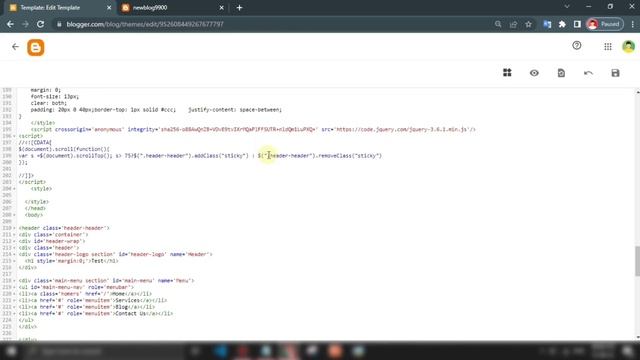Click the 'Services' menu item code line
The image size is (640, 360).
(93, 300)
